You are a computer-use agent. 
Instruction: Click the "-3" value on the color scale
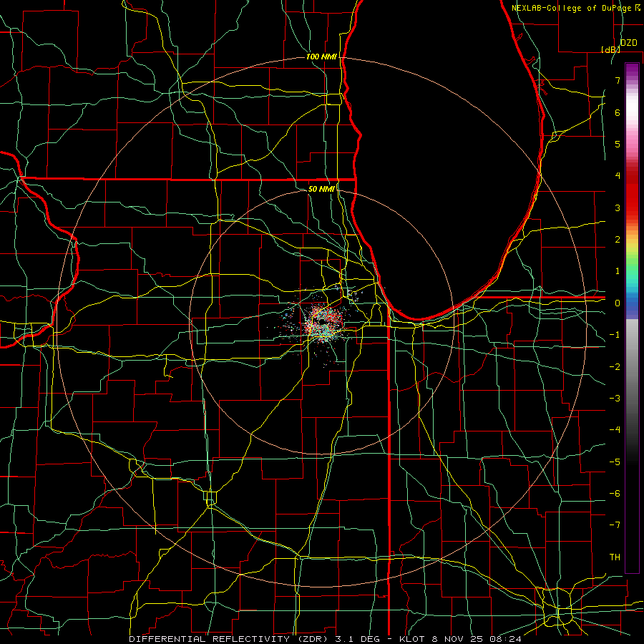(x=615, y=399)
